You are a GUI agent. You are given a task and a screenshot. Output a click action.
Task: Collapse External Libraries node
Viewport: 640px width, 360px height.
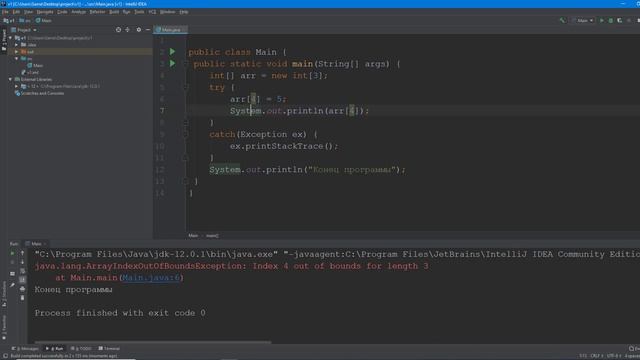(10, 80)
